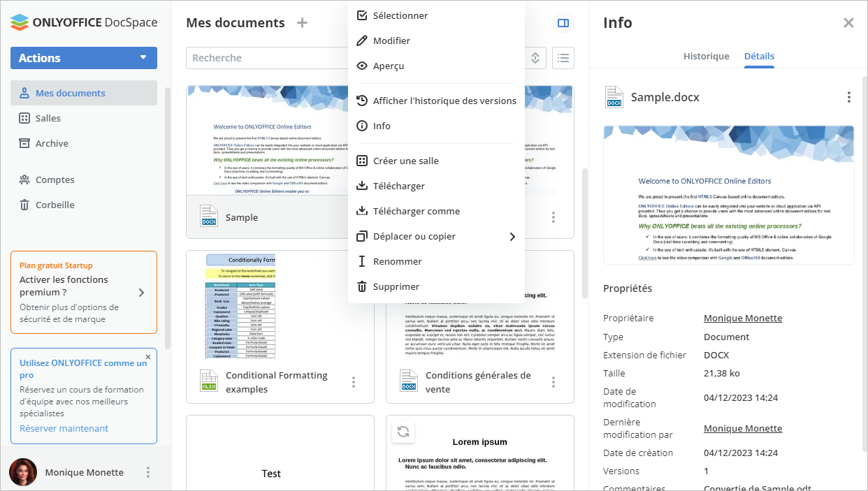Switch to list view layout
The height and width of the screenshot is (491, 868).
click(x=563, y=58)
